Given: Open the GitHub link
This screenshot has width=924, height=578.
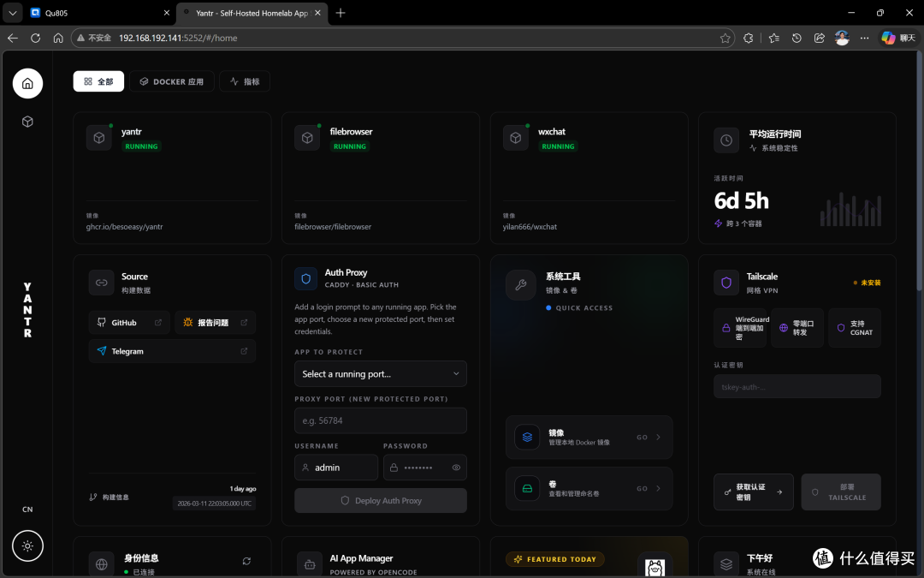Looking at the screenshot, I should pos(130,323).
